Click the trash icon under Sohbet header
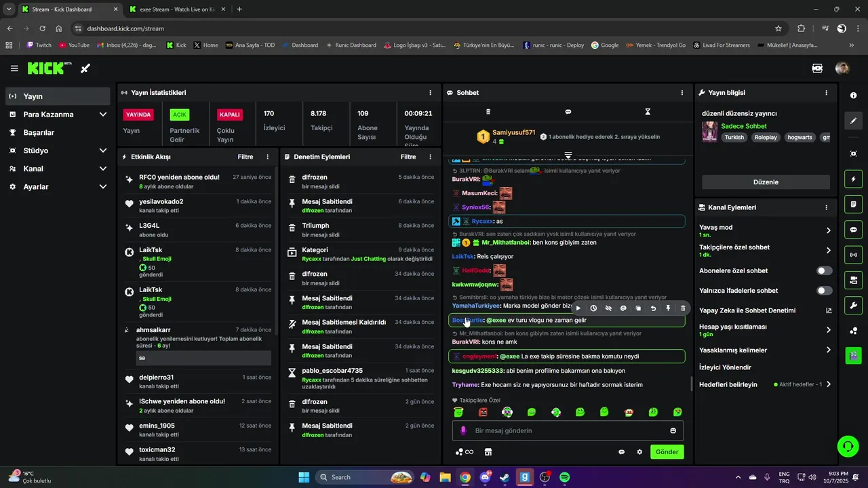The width and height of the screenshot is (868, 488). (488, 112)
